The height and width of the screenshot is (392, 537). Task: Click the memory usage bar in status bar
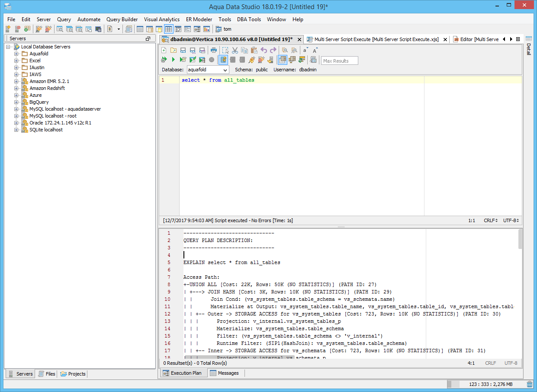[x=486, y=384]
